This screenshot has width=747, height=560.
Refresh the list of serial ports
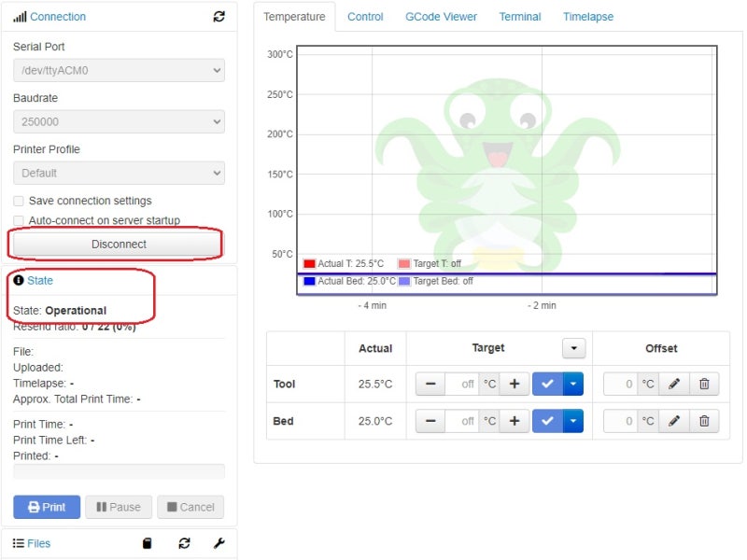pyautogui.click(x=219, y=16)
